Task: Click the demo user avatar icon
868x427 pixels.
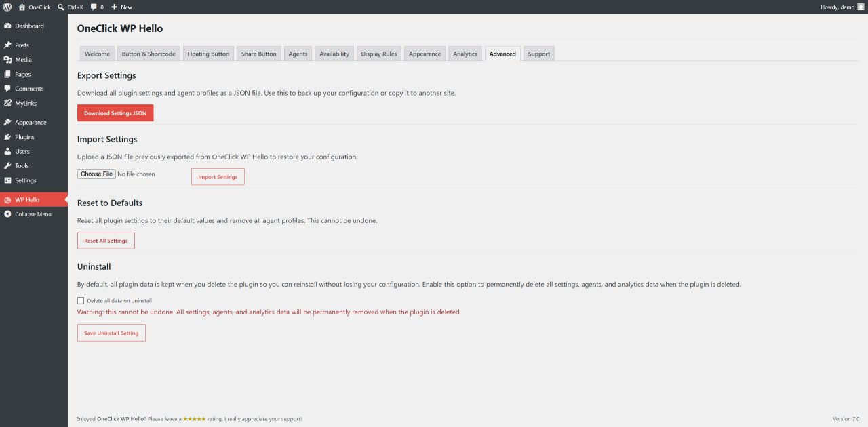Action: (x=861, y=7)
